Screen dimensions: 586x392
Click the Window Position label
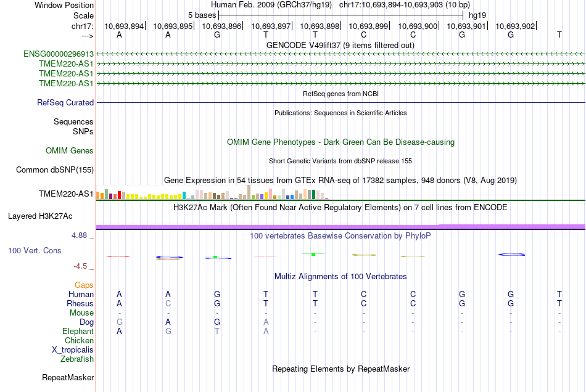(x=64, y=5)
